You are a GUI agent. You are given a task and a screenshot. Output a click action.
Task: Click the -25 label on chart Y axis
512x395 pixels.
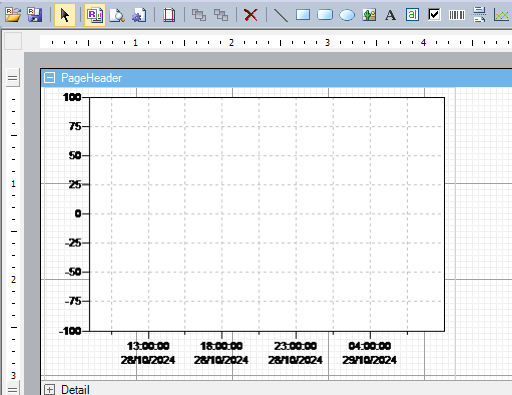tap(73, 243)
